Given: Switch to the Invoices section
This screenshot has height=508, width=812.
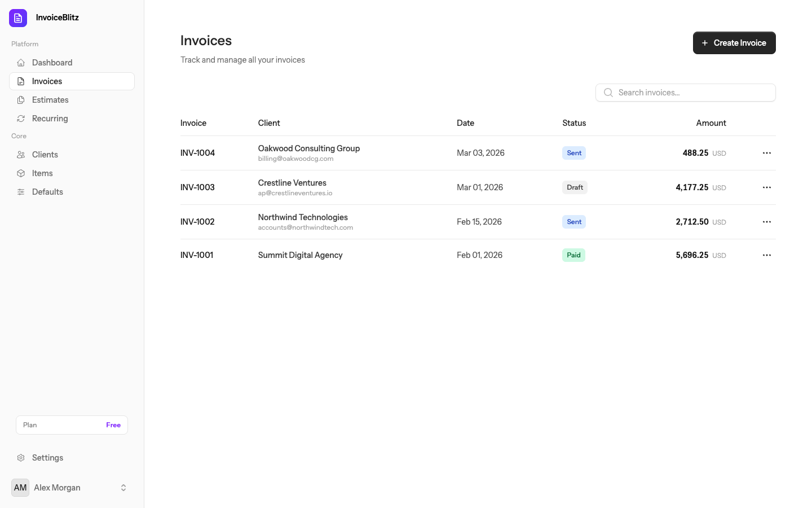Looking at the screenshot, I should point(47,81).
